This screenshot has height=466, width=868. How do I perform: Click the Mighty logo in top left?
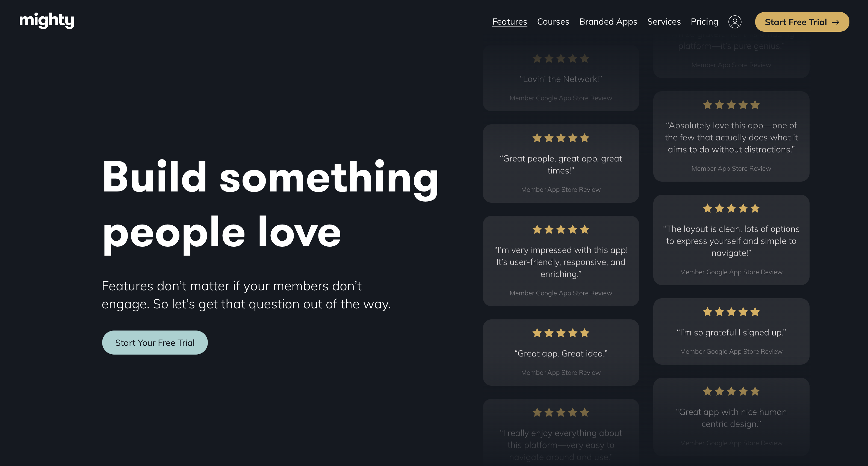(x=46, y=21)
